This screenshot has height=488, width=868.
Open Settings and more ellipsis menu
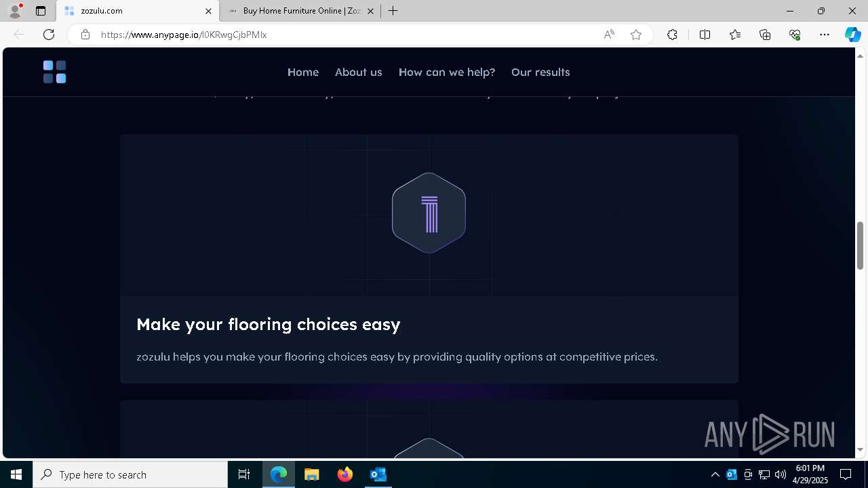[825, 35]
